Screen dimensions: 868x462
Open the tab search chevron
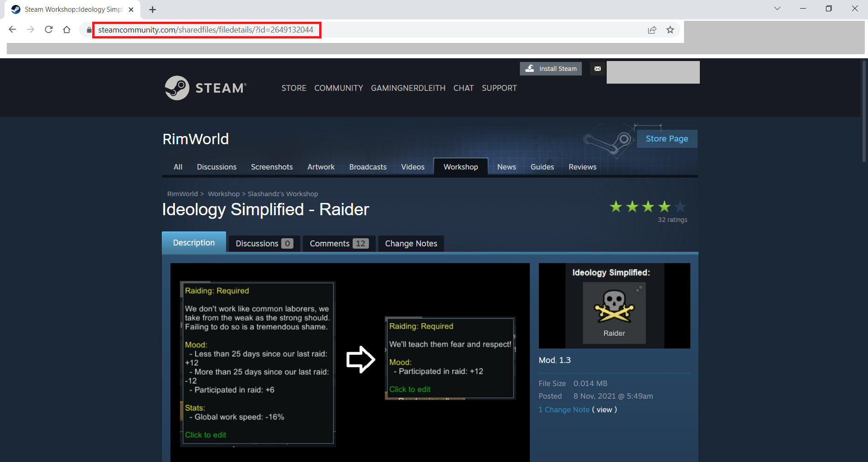point(777,9)
